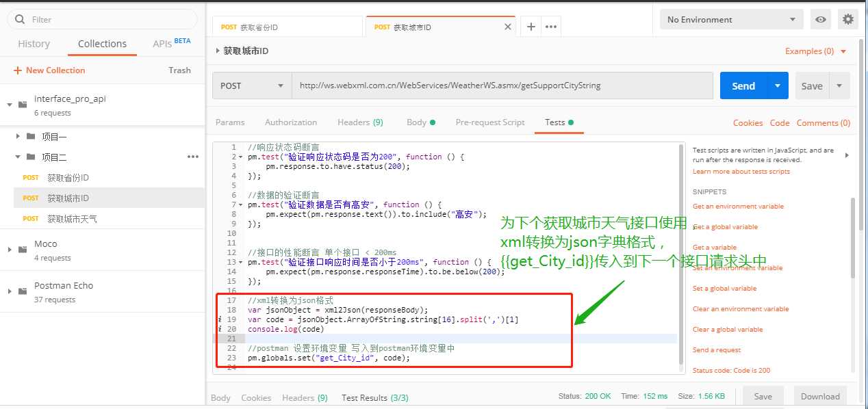The height and width of the screenshot is (409, 868).
Task: Open the Save button dropdown arrow
Action: 840,85
